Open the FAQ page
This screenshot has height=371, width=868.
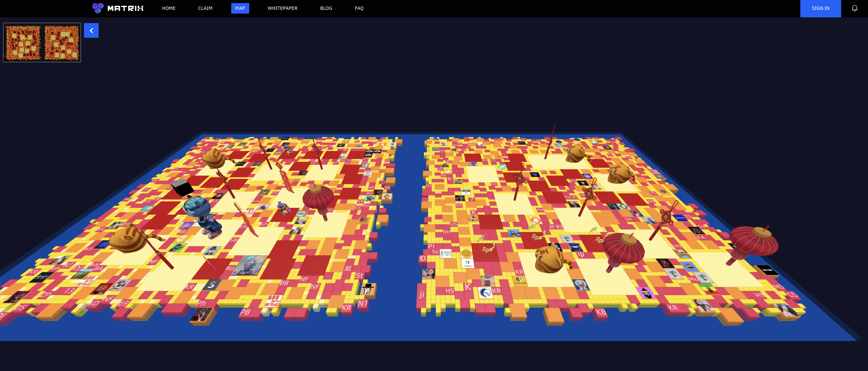coord(359,8)
